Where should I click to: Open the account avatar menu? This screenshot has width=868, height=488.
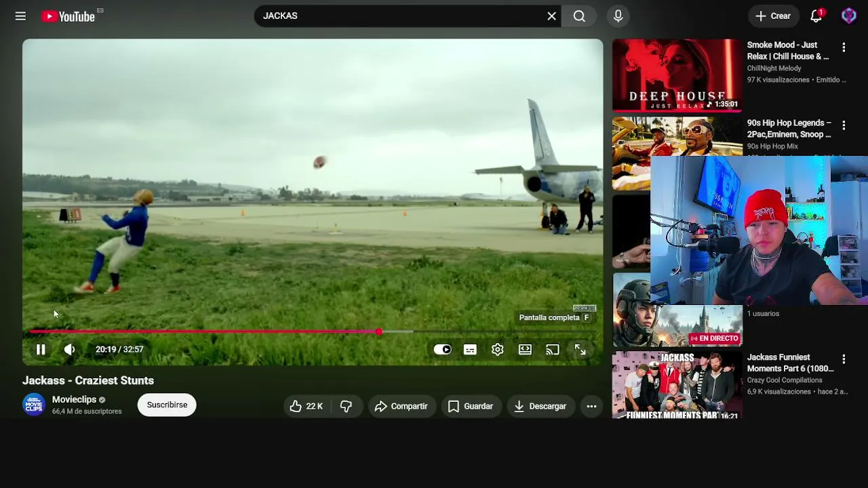[848, 16]
